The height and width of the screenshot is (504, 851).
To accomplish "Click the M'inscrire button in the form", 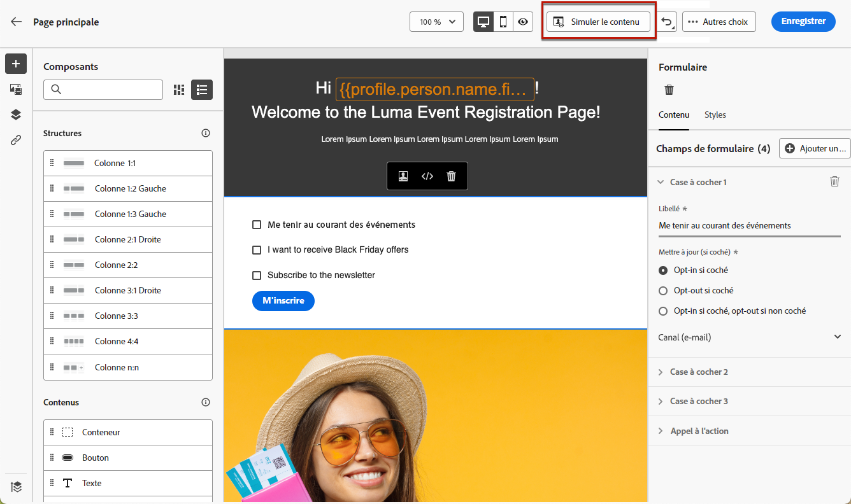I will pos(283,301).
